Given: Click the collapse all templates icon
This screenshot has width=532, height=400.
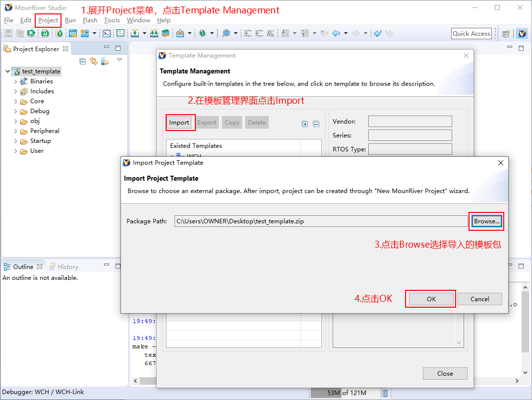Looking at the screenshot, I should [x=316, y=124].
